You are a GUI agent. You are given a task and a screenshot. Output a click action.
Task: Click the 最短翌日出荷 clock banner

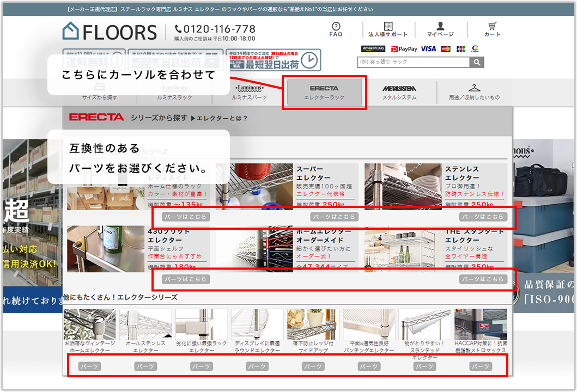coord(274,60)
